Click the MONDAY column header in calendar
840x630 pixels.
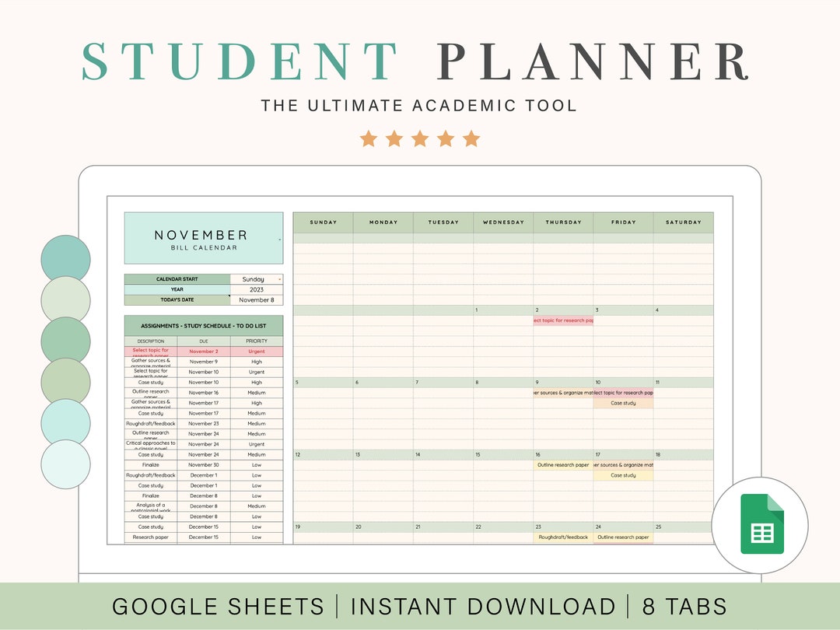(x=383, y=222)
